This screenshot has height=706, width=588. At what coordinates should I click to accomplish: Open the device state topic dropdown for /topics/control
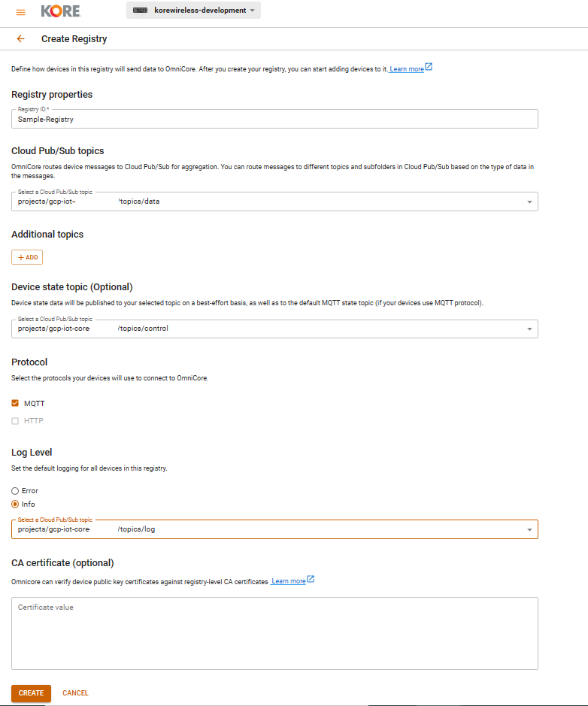coord(529,329)
